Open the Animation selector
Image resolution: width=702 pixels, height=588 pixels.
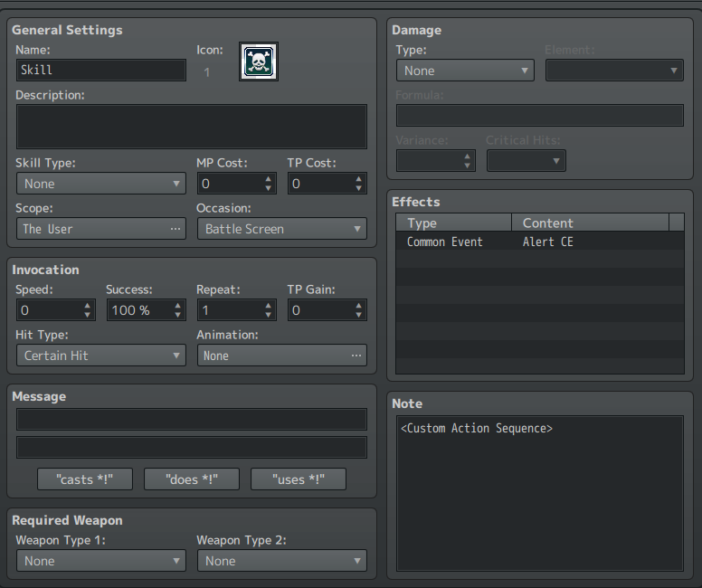coord(282,356)
